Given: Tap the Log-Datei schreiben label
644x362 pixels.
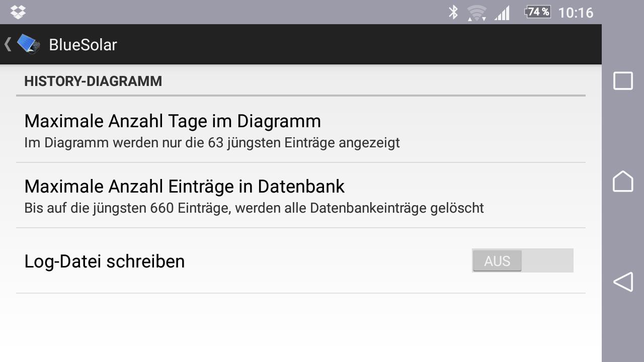Looking at the screenshot, I should (105, 261).
